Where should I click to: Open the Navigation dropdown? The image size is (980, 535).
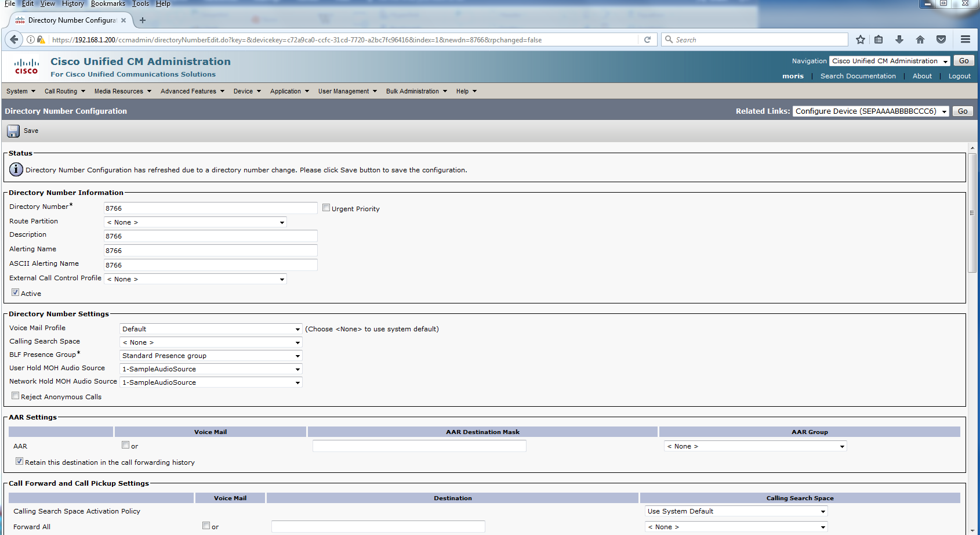(890, 61)
